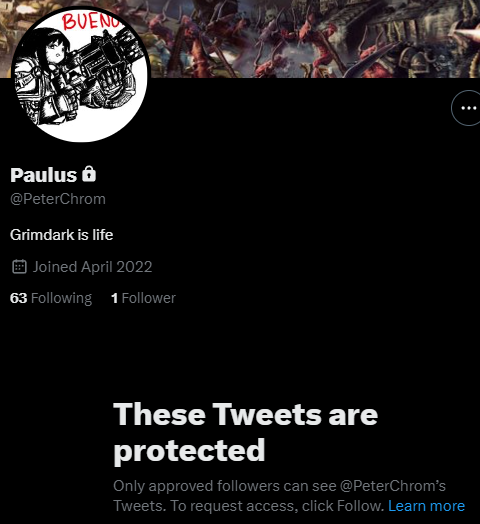Click @PeterChrom's mention in the protected notice
The width and height of the screenshot is (480, 524).
coord(393,486)
